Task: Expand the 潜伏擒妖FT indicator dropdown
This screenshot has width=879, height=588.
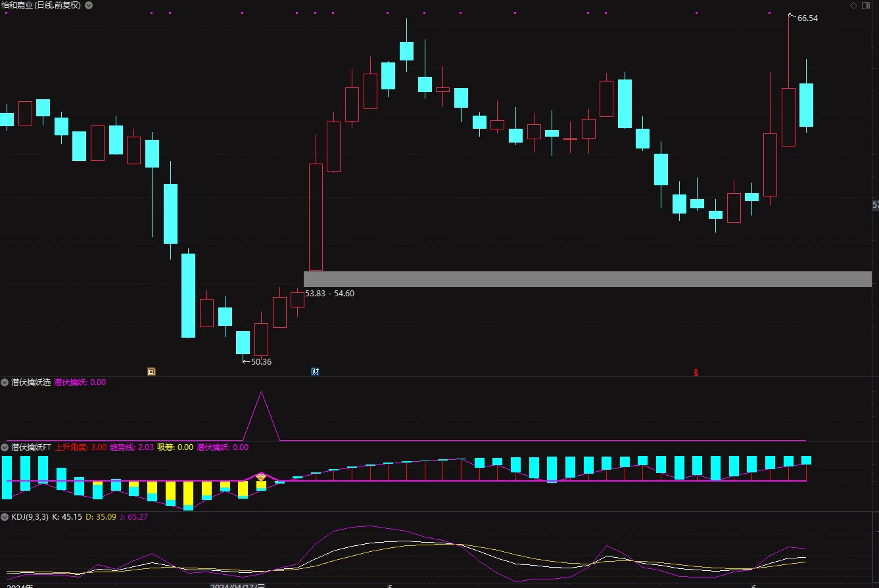Action: (5, 447)
